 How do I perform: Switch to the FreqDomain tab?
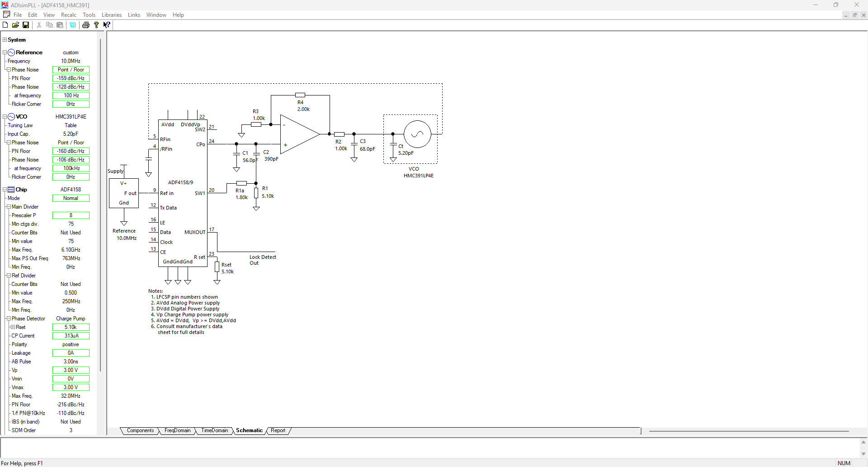[x=177, y=431]
